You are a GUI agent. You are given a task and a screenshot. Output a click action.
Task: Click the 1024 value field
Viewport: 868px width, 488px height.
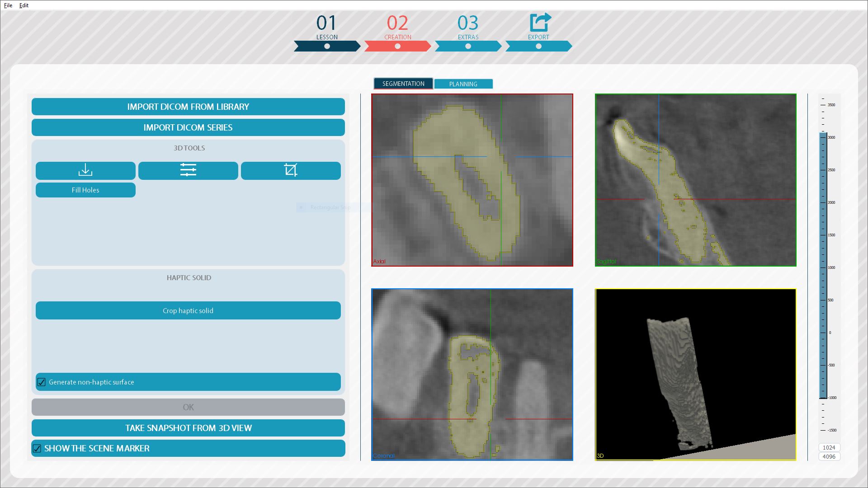point(829,447)
